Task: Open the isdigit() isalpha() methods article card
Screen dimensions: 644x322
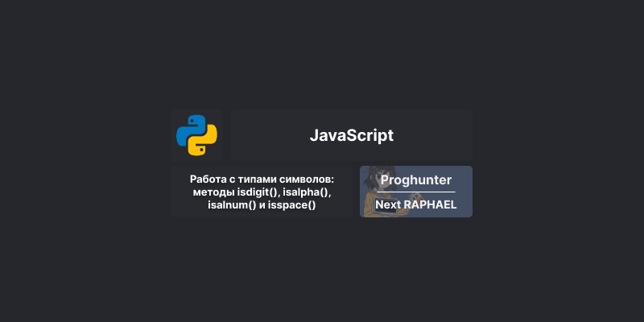Action: coord(262,192)
